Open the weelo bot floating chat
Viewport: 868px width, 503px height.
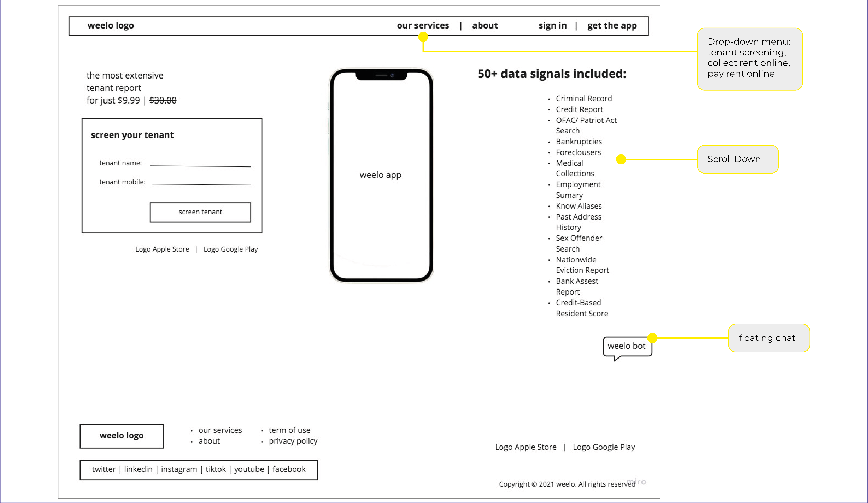[x=627, y=348]
